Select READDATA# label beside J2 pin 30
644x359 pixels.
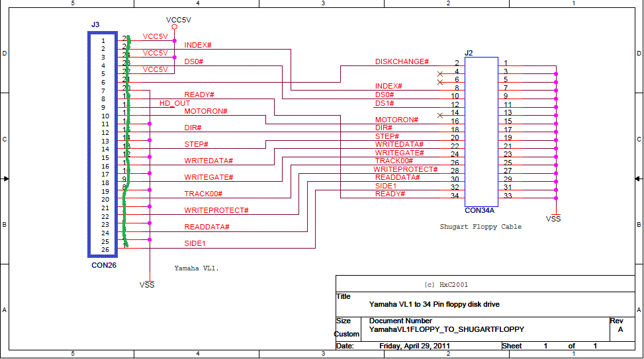pyautogui.click(x=397, y=177)
